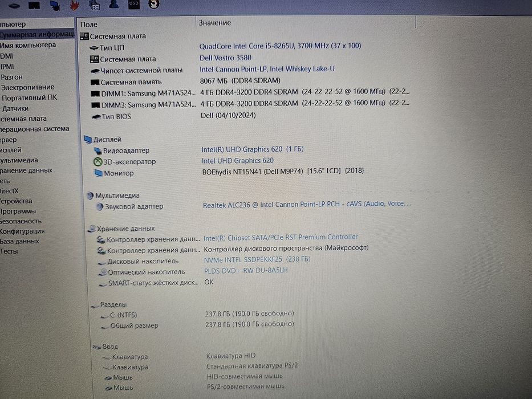Select Имя компьютера in the tree
Image resolution: width=532 pixels, height=399 pixels.
[x=28, y=45]
